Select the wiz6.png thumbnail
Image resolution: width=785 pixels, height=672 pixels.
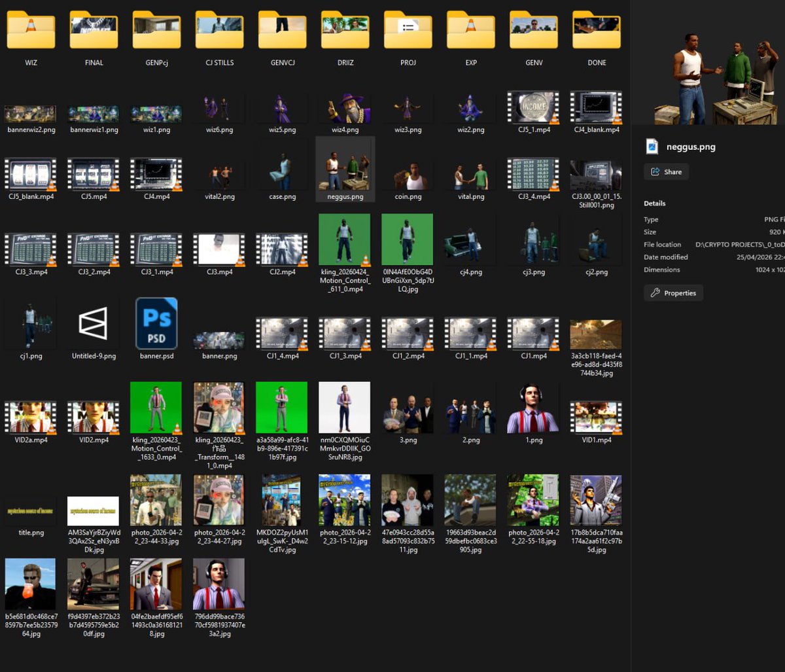click(219, 109)
